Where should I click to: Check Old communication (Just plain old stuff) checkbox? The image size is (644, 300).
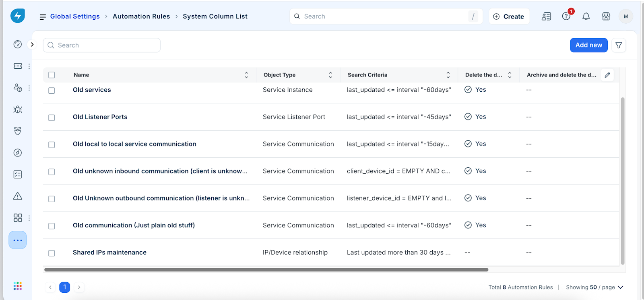(x=52, y=226)
